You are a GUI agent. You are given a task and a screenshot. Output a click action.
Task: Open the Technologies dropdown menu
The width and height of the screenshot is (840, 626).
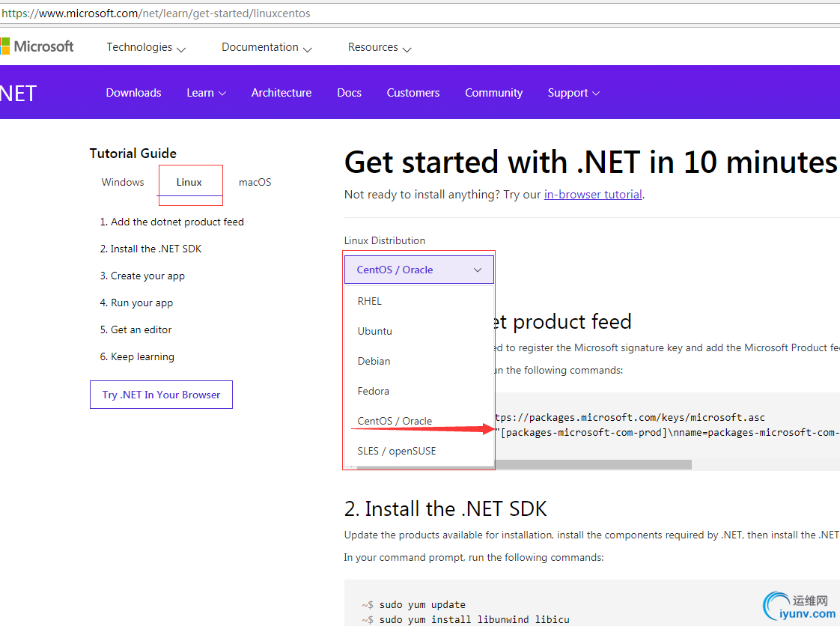click(x=146, y=47)
